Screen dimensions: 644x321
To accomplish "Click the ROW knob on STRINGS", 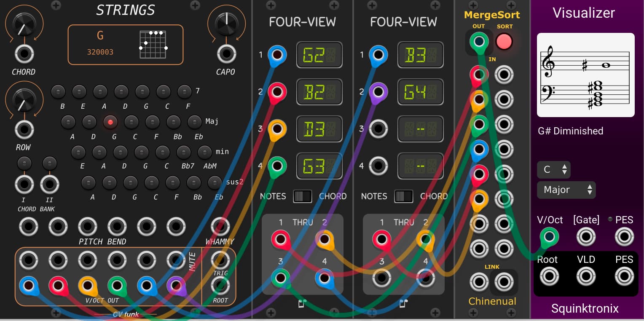I will pyautogui.click(x=23, y=99).
